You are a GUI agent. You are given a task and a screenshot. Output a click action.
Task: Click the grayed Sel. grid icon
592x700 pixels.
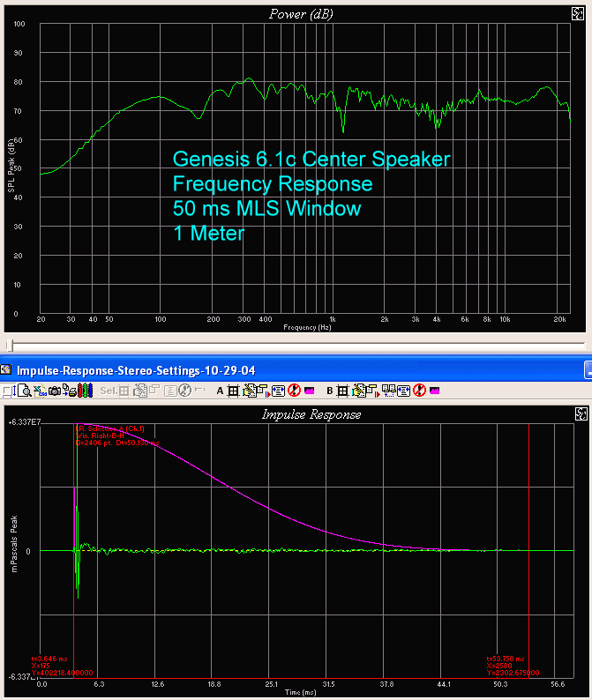click(x=124, y=391)
